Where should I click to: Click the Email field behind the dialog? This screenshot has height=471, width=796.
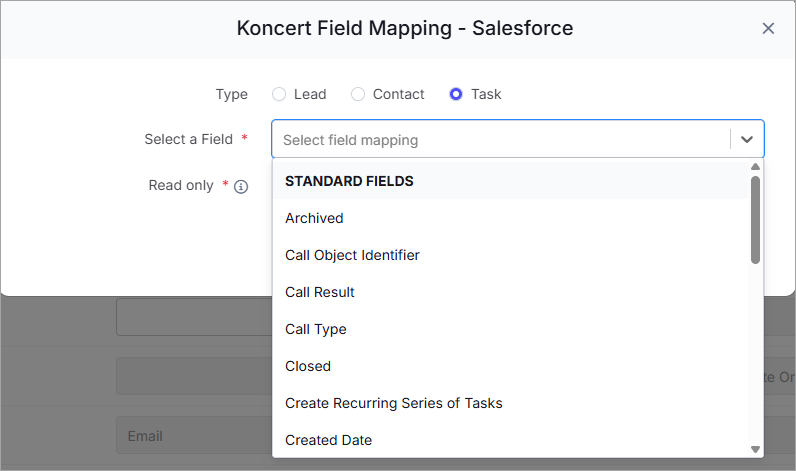point(194,435)
